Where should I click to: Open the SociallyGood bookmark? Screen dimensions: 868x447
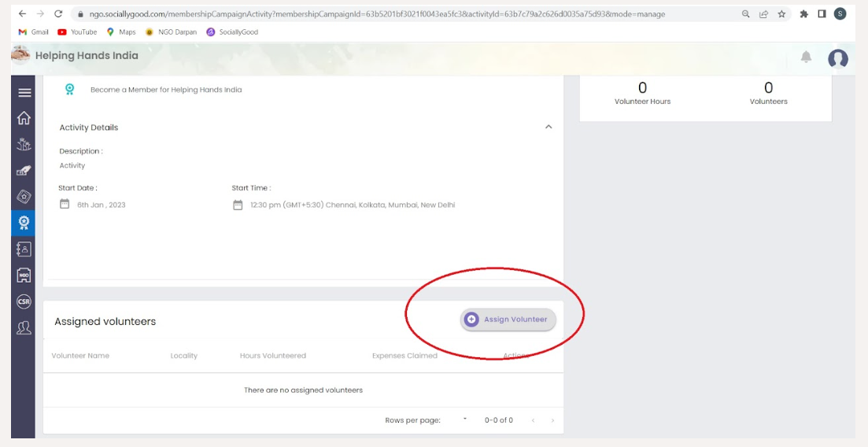pos(232,32)
